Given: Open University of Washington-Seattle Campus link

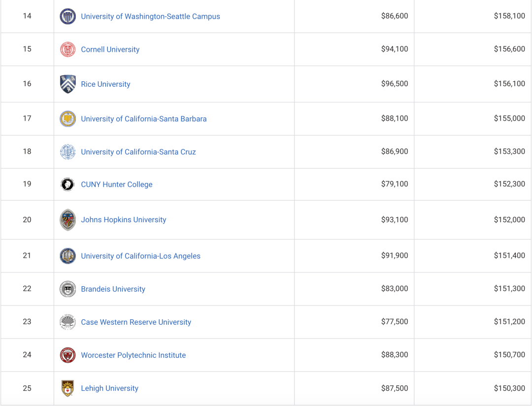Looking at the screenshot, I should (x=150, y=16).
